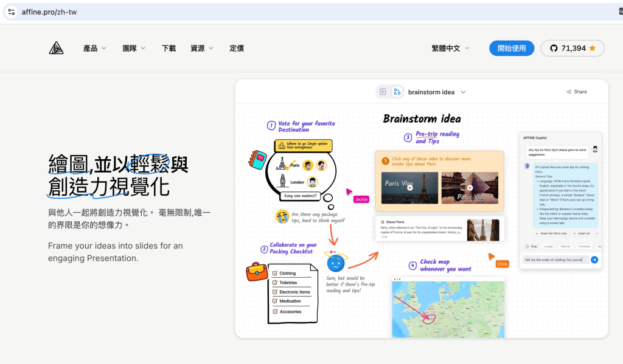The width and height of the screenshot is (623, 364).
Task: Select the London vote option
Action: point(297,182)
